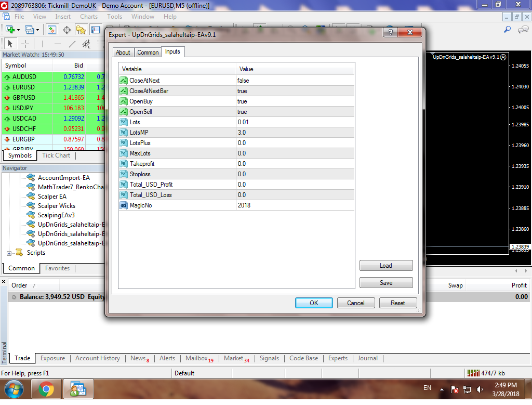Click the Variable column header

[x=177, y=69]
